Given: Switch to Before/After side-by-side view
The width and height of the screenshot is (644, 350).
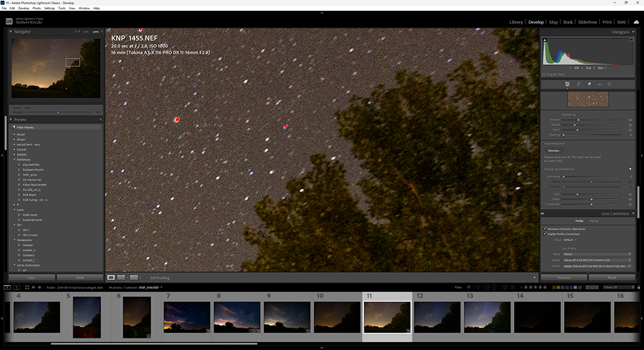Looking at the screenshot, I should pos(121,278).
